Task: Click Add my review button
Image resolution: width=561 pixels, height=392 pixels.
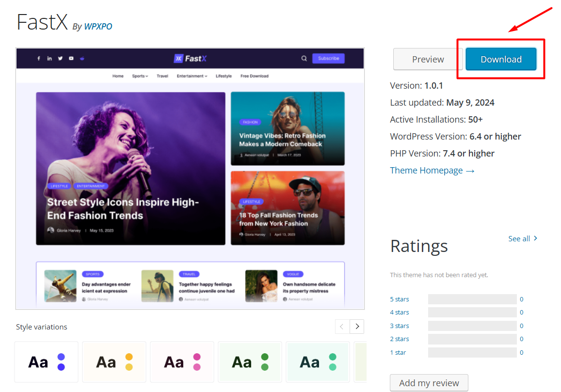Action: [429, 383]
